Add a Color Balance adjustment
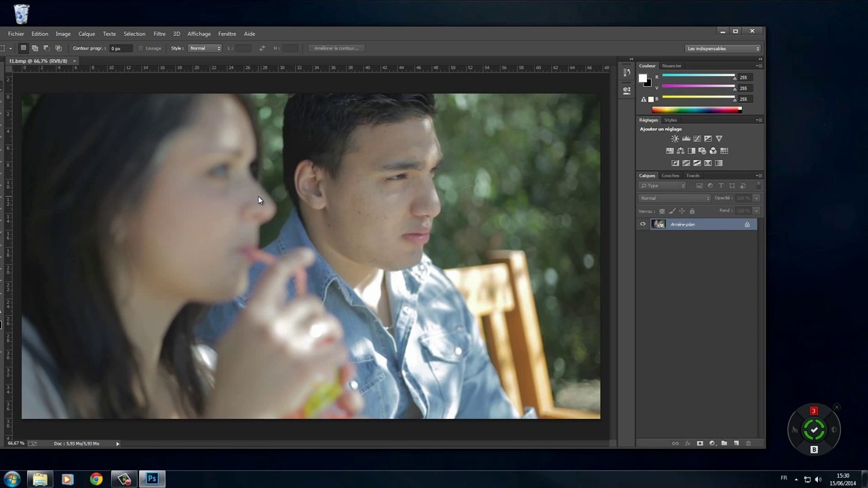The width and height of the screenshot is (868, 488). (681, 151)
